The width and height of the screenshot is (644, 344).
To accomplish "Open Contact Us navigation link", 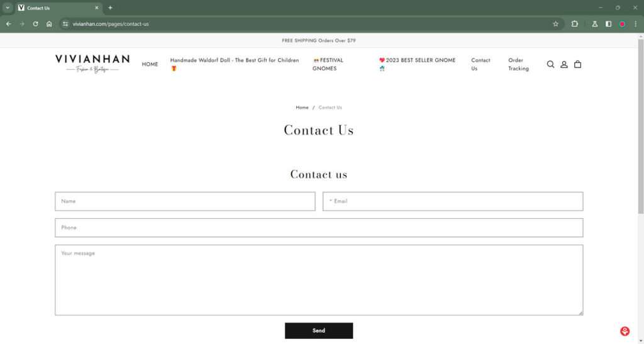I will point(480,64).
